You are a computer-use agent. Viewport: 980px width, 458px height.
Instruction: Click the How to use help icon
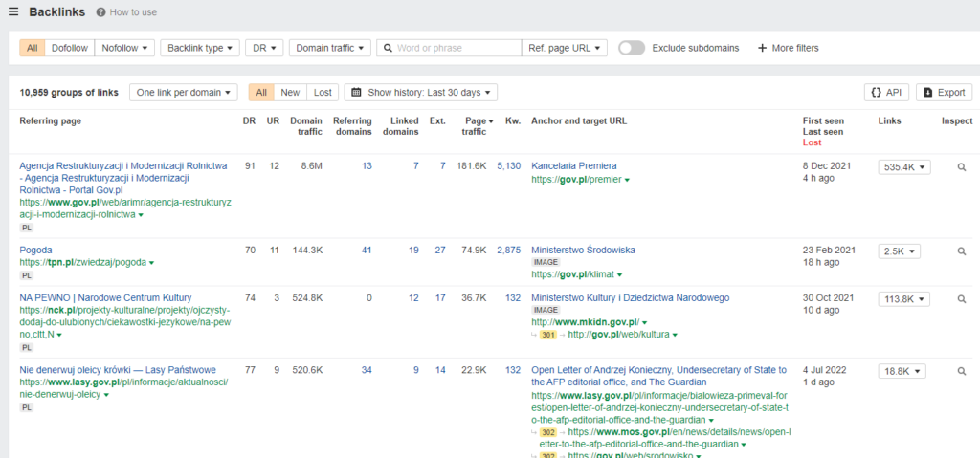coord(100,12)
